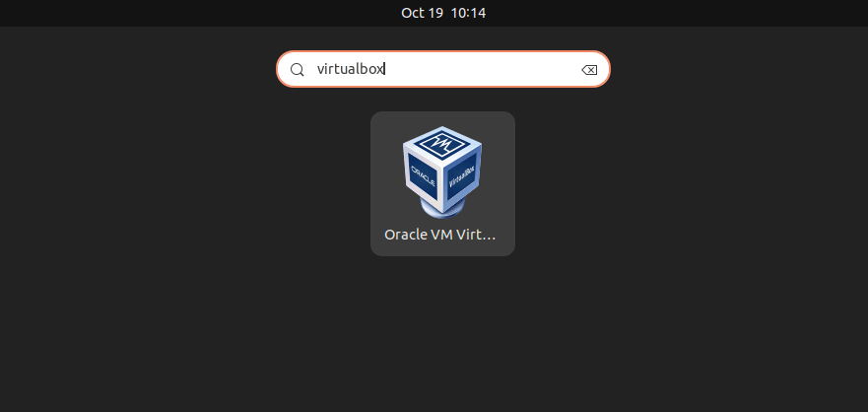Focus the search field containing "virtualbox"

[x=443, y=69]
